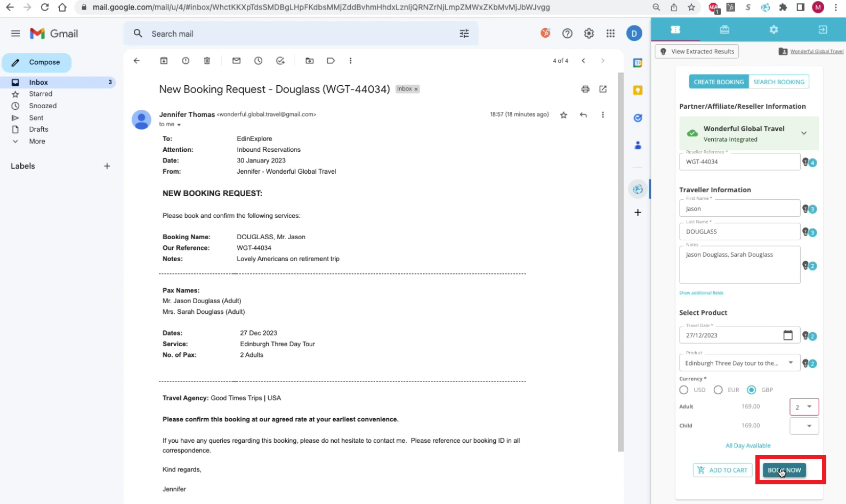The width and height of the screenshot is (846, 504).
Task: Show newer conversation arrow
Action: 584,61
